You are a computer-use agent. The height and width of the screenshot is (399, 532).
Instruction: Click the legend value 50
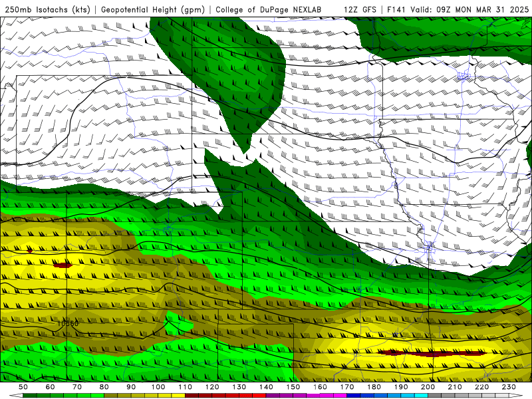(23, 387)
